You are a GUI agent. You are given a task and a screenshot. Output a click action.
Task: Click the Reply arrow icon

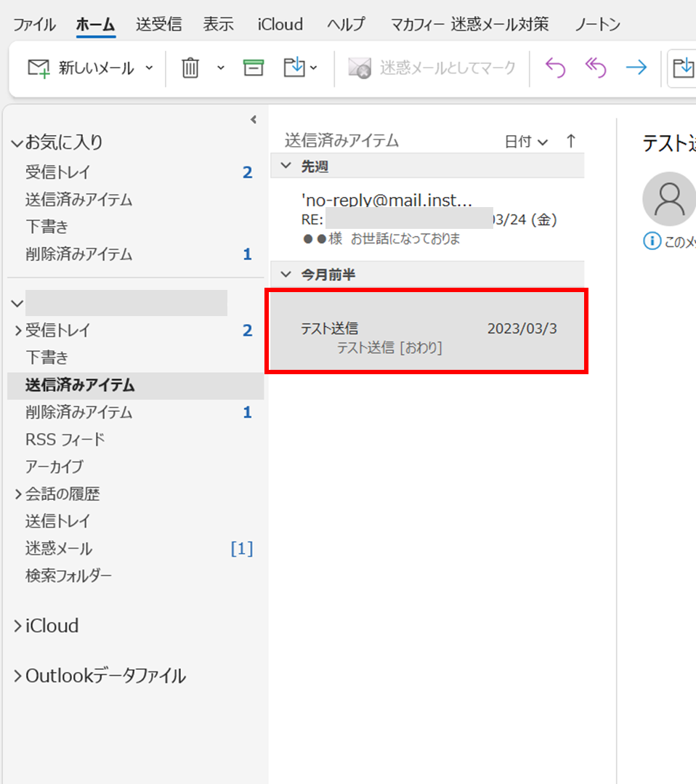pyautogui.click(x=555, y=68)
